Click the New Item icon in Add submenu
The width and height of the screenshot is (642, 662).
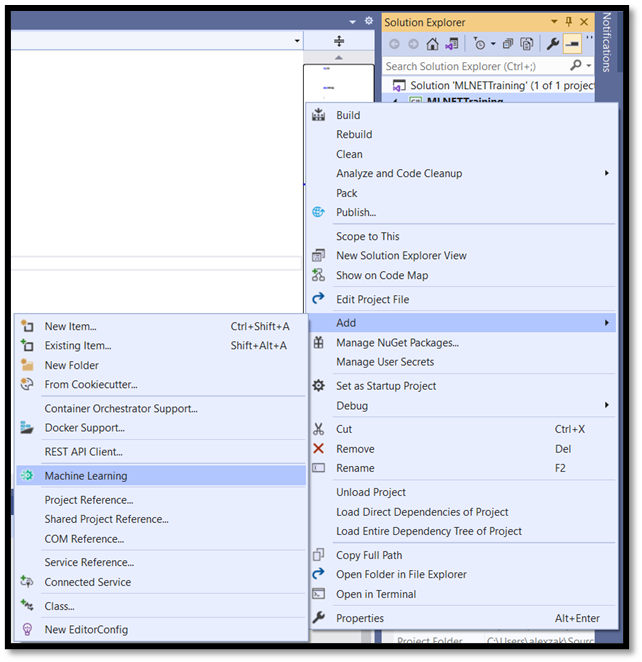[x=27, y=326]
